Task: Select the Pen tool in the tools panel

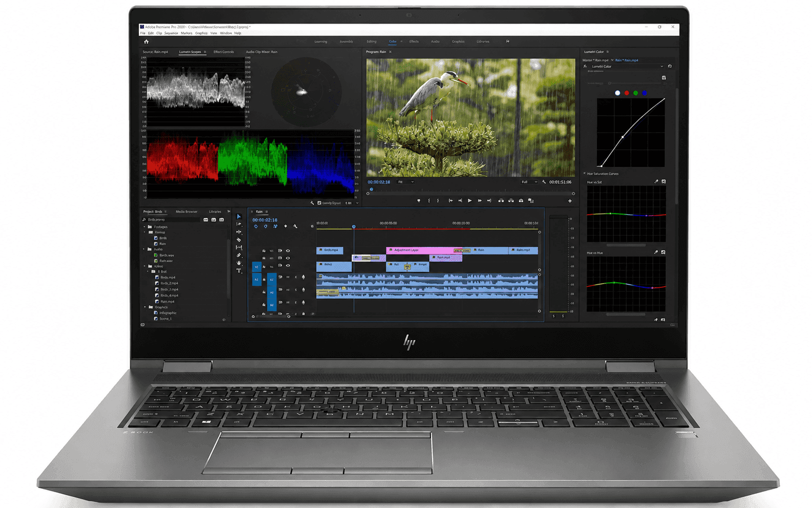Action: pos(239,255)
